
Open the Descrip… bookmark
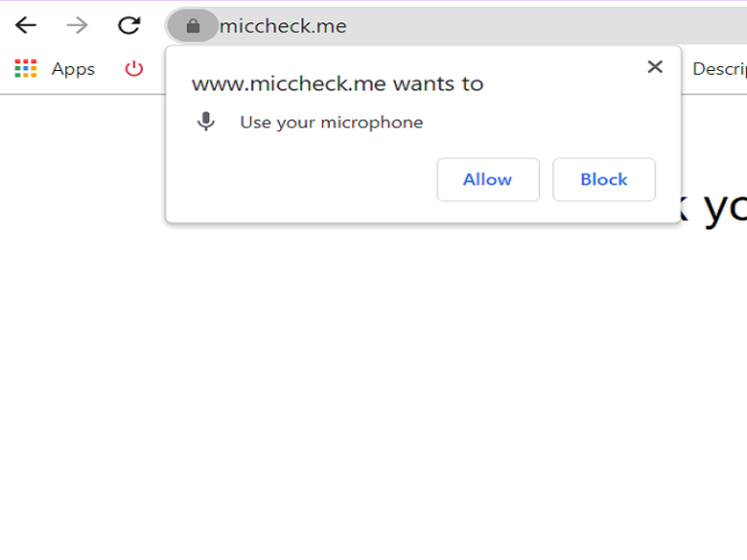click(x=719, y=69)
